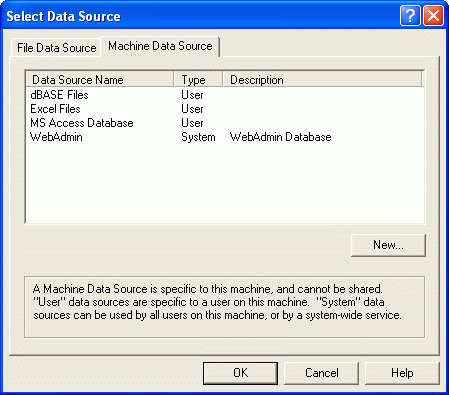Close the Select Data Source dialog
Screen dimensions: 449x395
coord(433,16)
